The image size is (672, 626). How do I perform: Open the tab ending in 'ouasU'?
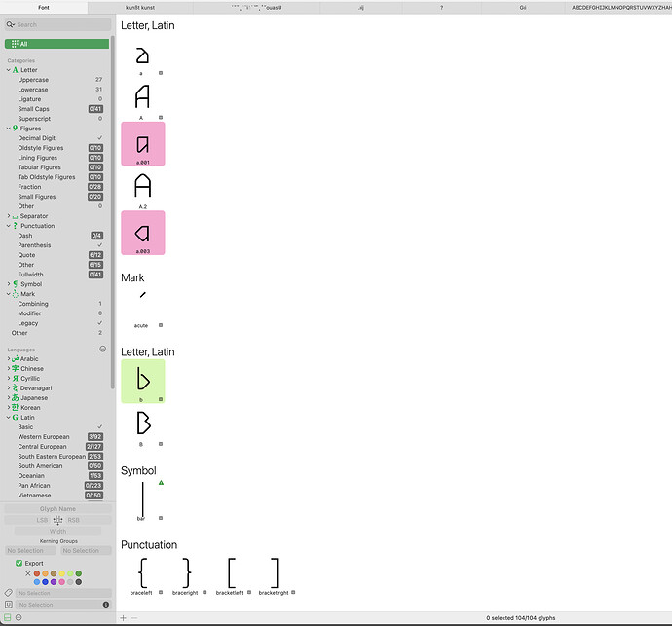256,7
